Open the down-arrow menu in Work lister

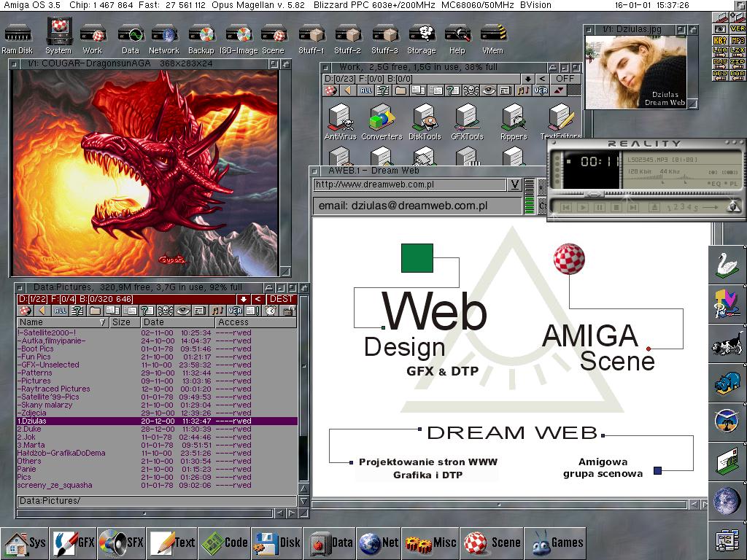pos(527,79)
